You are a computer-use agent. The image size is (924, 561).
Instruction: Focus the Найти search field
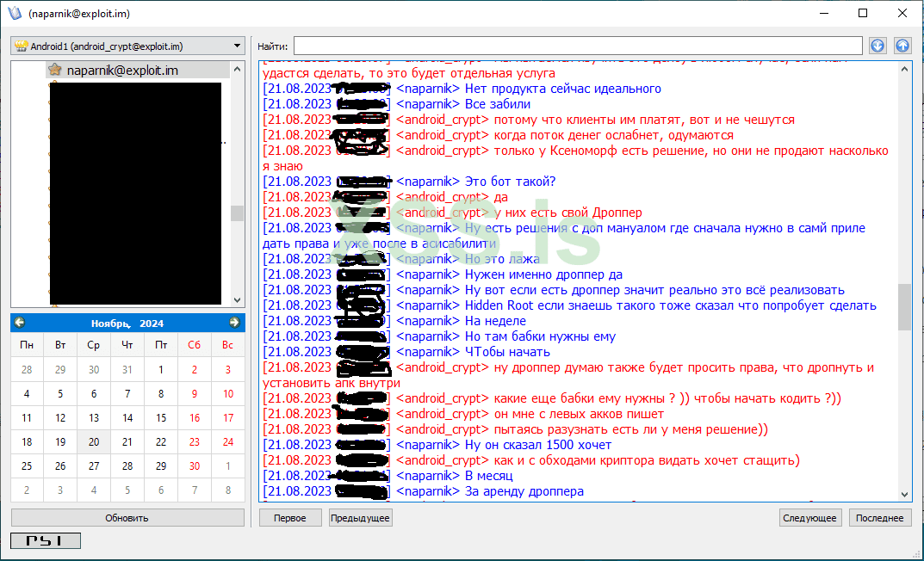click(x=578, y=46)
